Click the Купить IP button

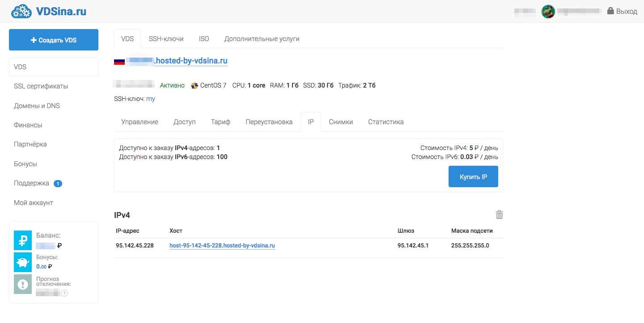pos(473,176)
